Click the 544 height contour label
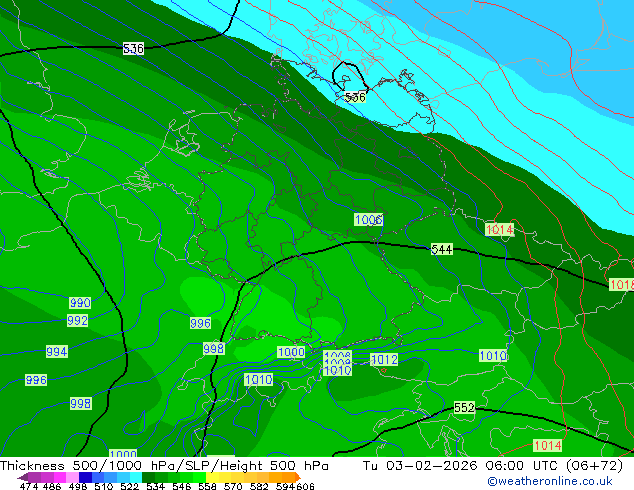The width and height of the screenshot is (634, 490). click(442, 249)
